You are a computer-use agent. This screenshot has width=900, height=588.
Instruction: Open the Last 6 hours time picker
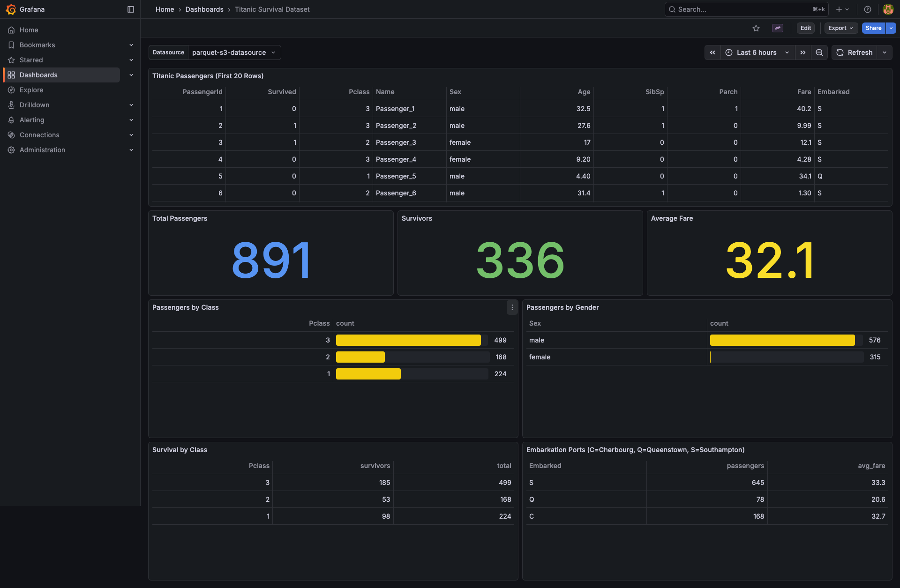[757, 52]
